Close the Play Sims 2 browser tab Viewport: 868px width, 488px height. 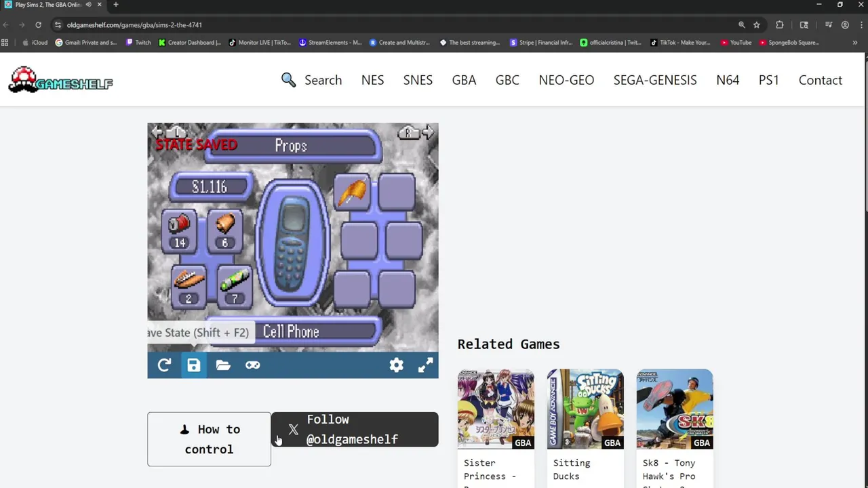[99, 5]
